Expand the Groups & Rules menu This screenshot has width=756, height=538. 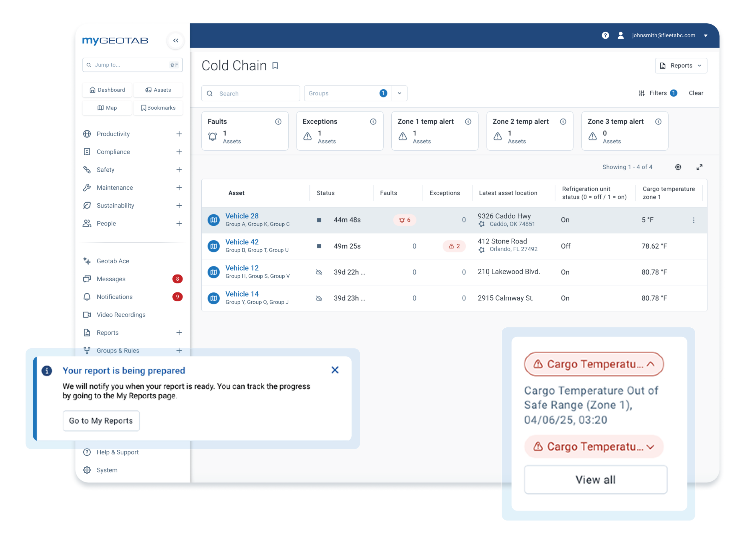click(x=179, y=350)
